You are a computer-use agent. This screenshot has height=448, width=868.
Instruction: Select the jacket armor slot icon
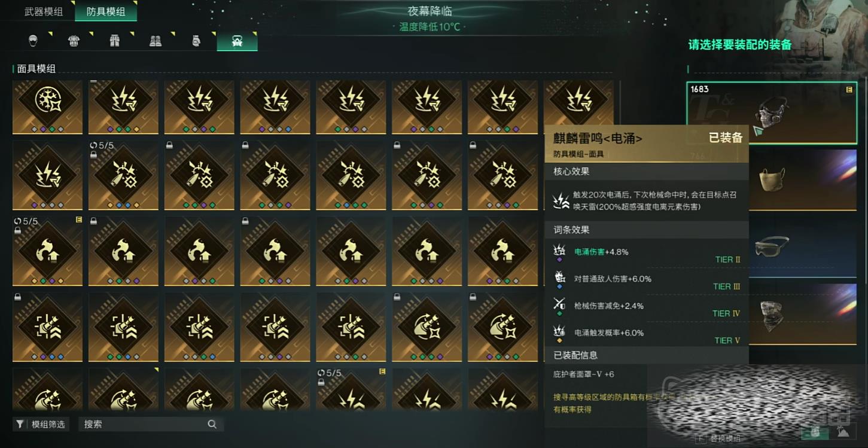[x=74, y=41]
